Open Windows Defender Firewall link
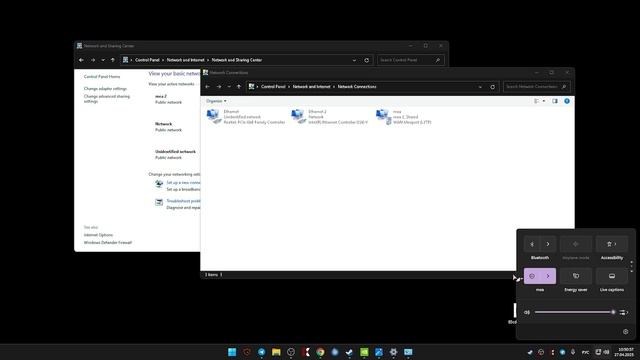Viewport: 640px width, 360px height. (108, 242)
